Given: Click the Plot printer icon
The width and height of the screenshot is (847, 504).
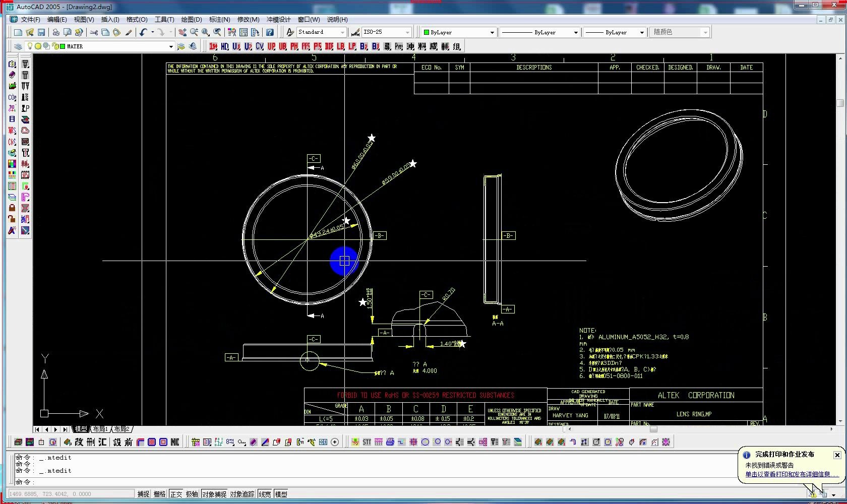Looking at the screenshot, I should pos(55,32).
